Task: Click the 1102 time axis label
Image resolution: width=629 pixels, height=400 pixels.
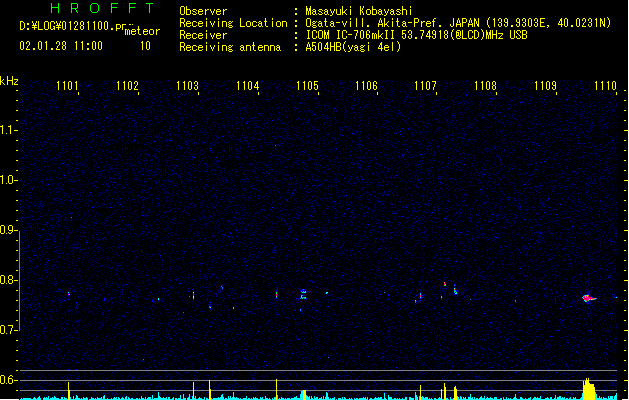Action: tap(127, 86)
